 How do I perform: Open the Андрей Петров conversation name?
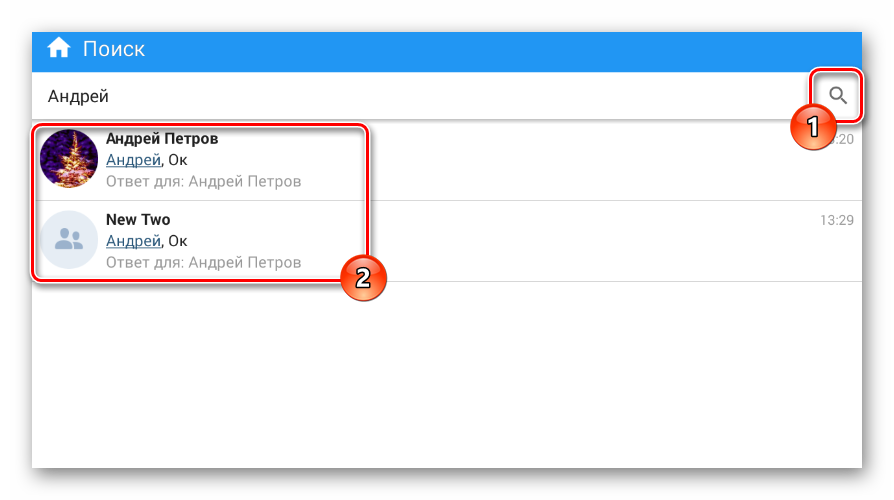(162, 139)
